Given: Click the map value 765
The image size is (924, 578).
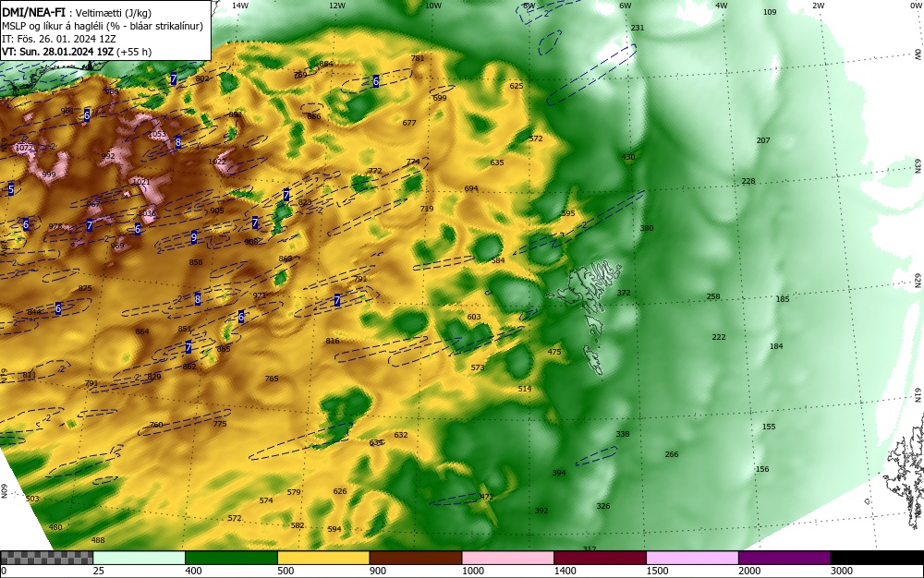Looking at the screenshot, I should (272, 379).
